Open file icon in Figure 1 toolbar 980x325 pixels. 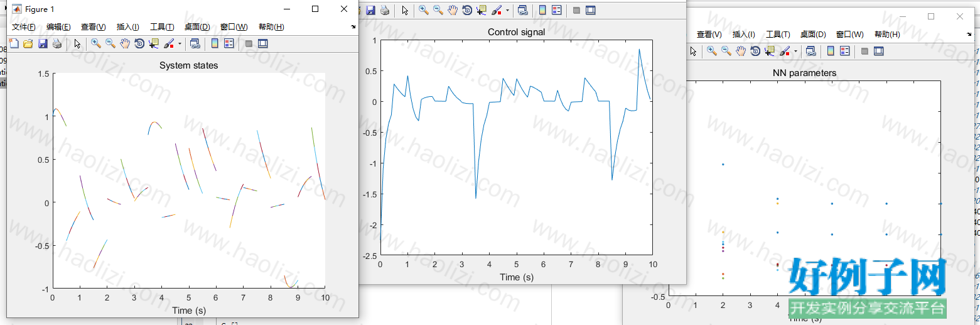tap(28, 43)
